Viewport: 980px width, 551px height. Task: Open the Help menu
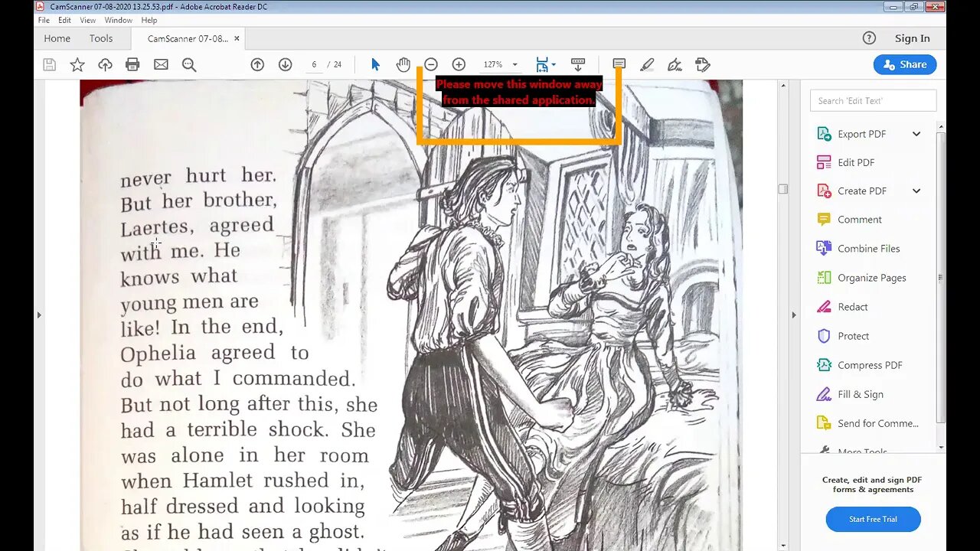[149, 20]
